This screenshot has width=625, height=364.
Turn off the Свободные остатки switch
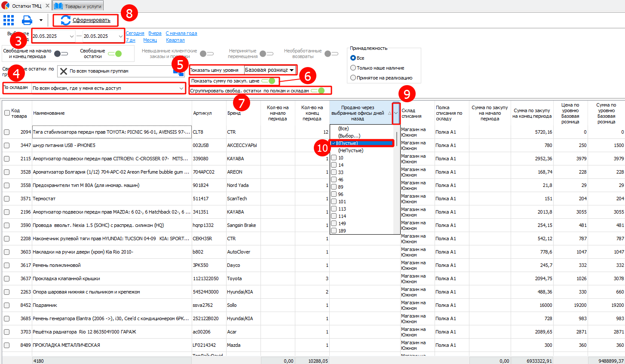point(115,54)
